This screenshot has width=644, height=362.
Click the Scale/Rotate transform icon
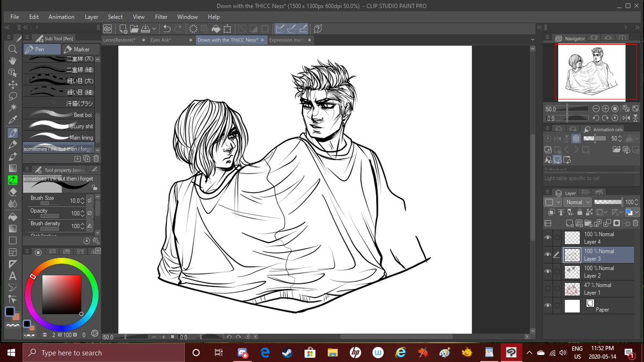[x=227, y=28]
